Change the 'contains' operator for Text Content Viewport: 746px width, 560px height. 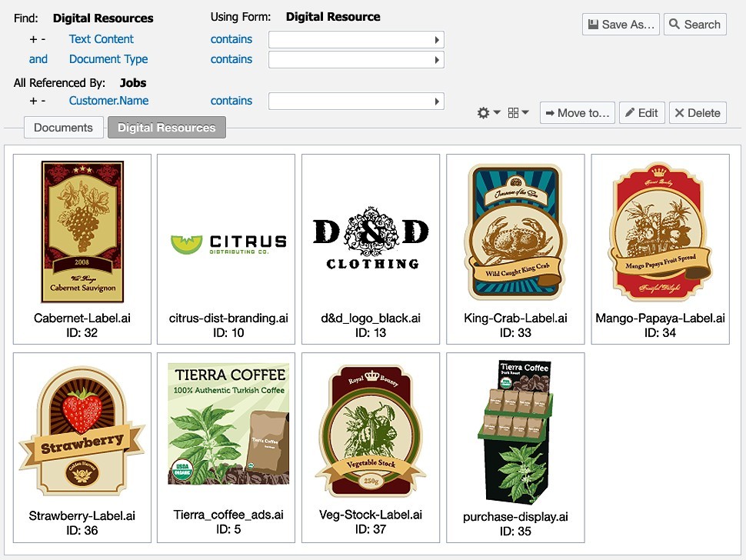[231, 39]
